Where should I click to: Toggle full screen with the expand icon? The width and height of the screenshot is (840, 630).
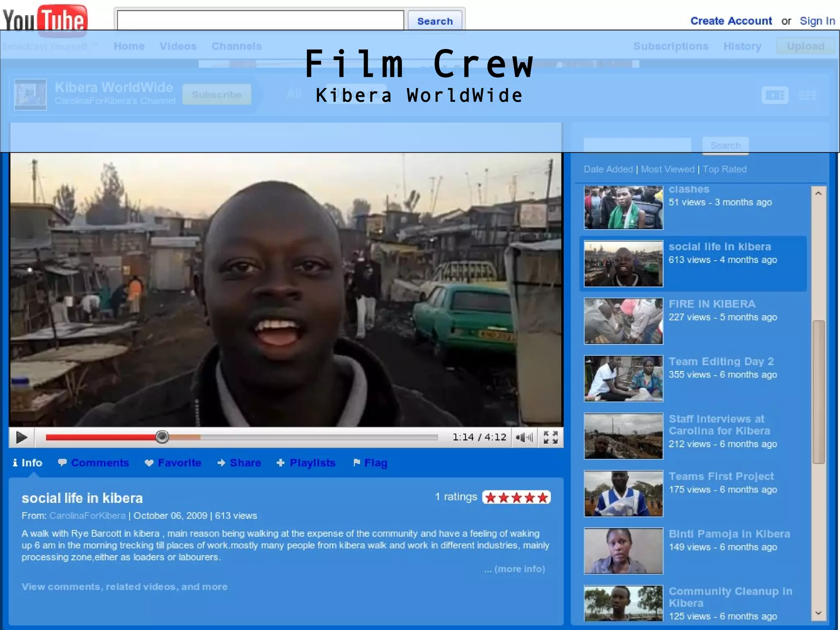pyautogui.click(x=550, y=438)
